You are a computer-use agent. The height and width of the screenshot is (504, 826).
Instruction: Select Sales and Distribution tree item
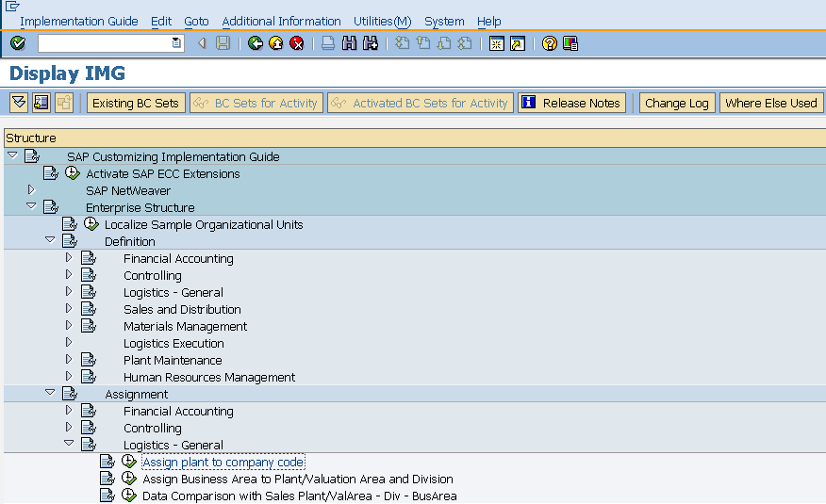click(x=182, y=309)
